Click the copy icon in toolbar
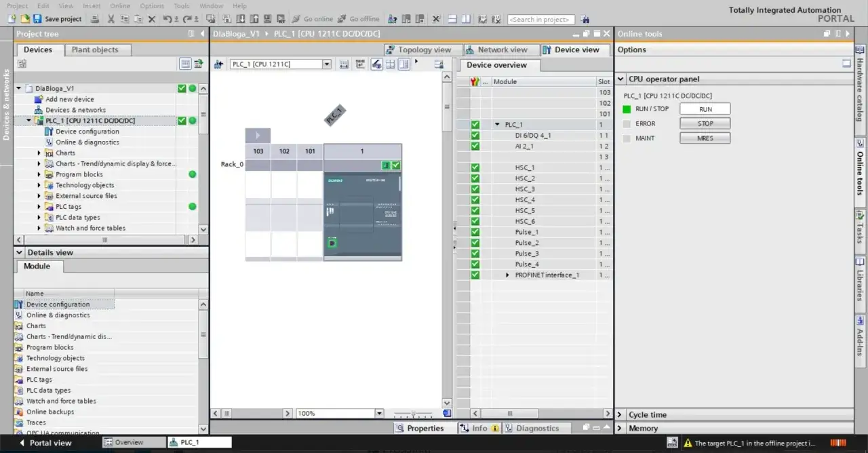This screenshot has height=453, width=868. [125, 19]
